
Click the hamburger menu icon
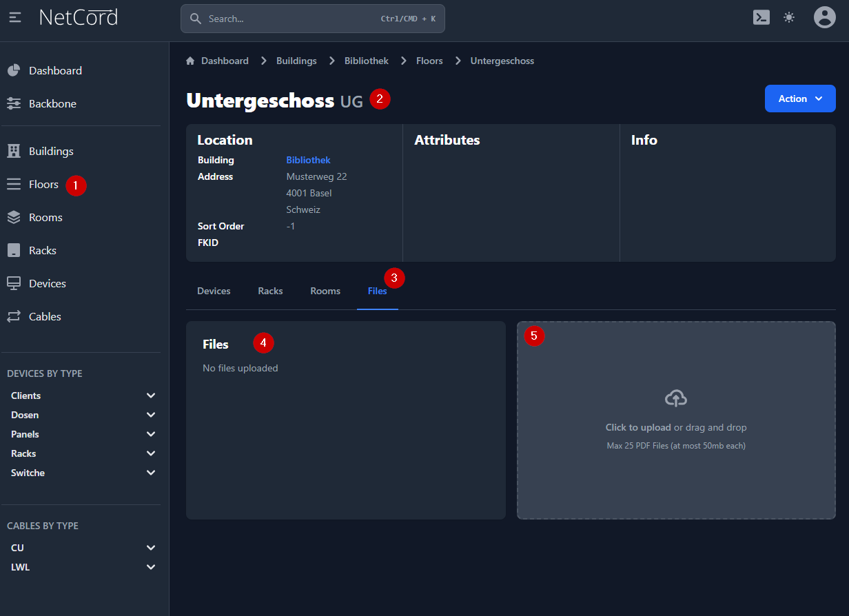[15, 18]
